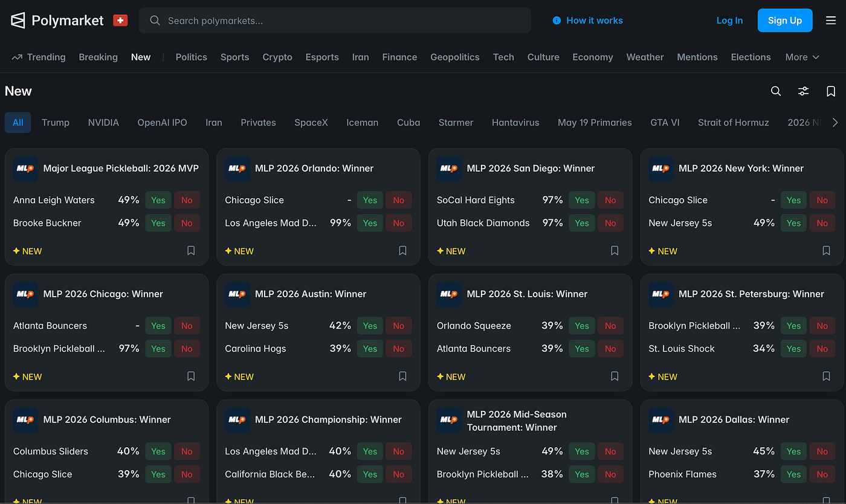Show more topic filters with right chevron
Viewport: 846px width, 504px height.
835,123
